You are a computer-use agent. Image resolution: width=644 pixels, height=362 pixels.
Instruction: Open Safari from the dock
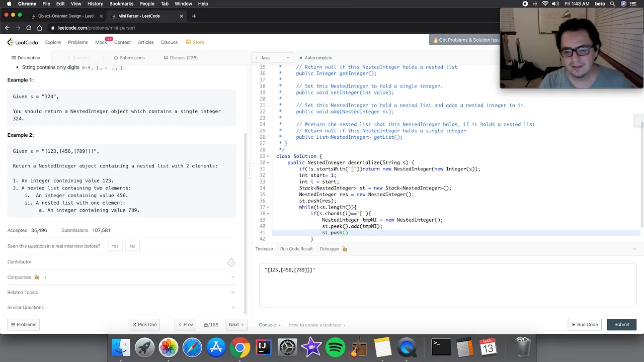192,347
